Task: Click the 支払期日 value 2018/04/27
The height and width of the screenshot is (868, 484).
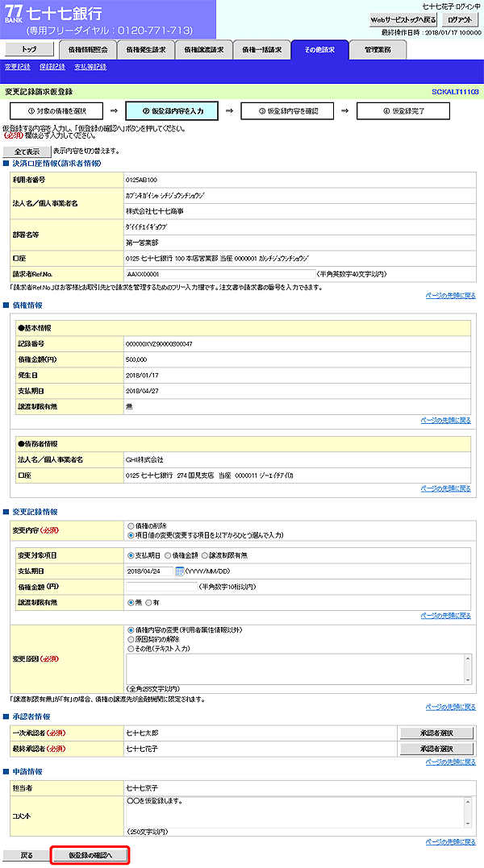Action: 142,391
